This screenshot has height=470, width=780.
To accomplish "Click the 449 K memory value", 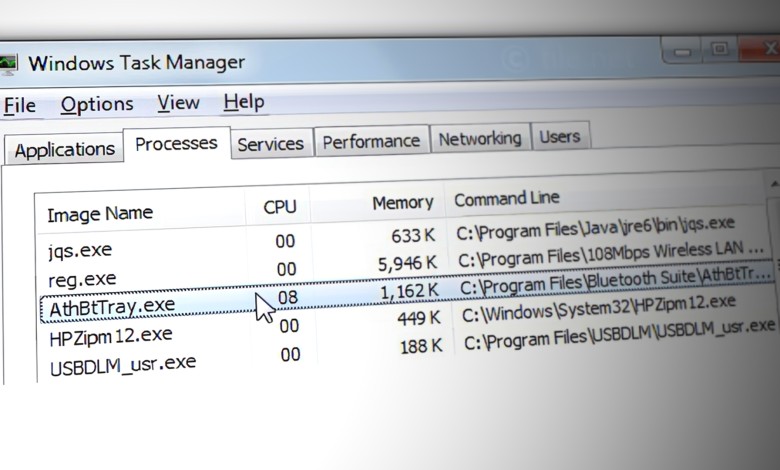I will coord(419,318).
